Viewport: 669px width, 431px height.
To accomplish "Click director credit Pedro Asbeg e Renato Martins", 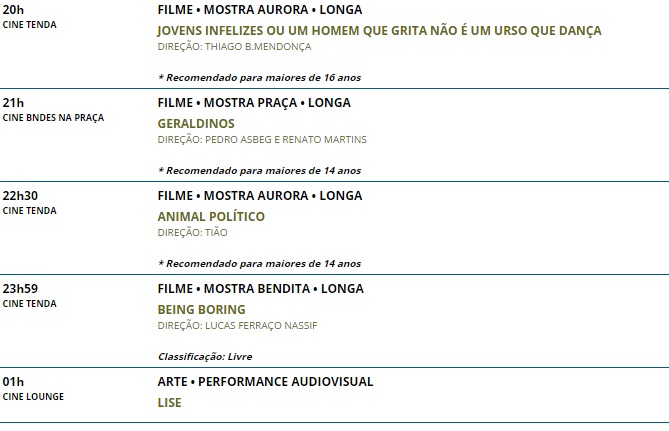I will tap(262, 139).
